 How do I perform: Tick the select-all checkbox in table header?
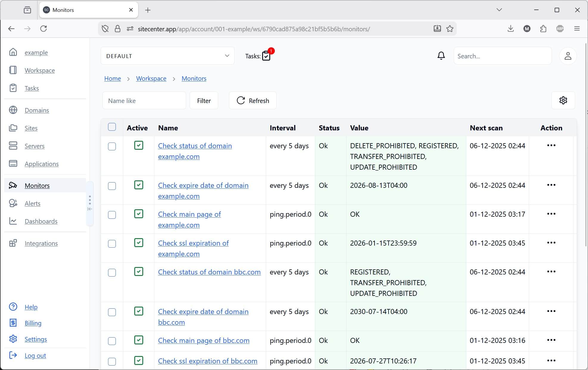[x=112, y=127]
